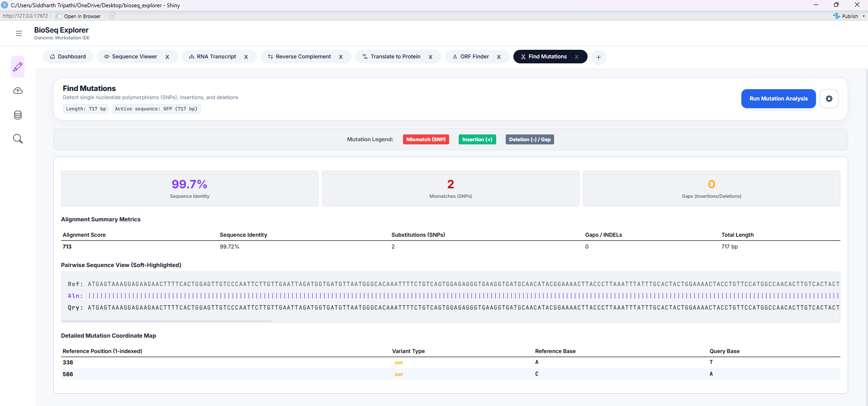
Task: Maximize the Shiny window
Action: pyautogui.click(x=836, y=5)
